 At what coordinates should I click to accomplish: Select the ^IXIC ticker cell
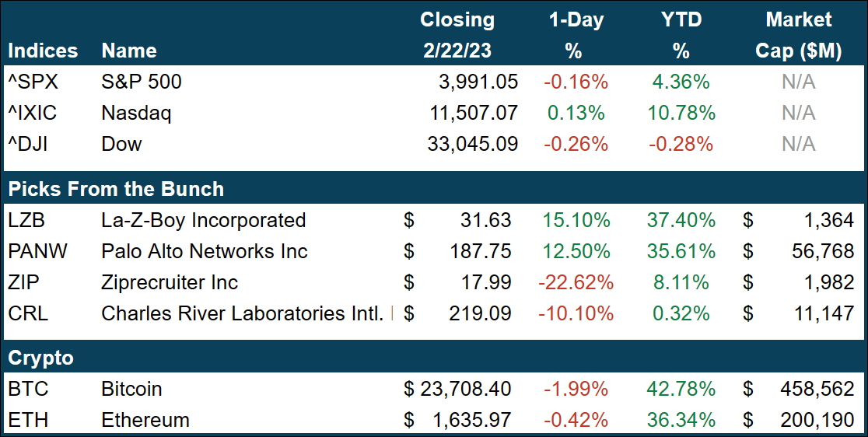(32, 113)
